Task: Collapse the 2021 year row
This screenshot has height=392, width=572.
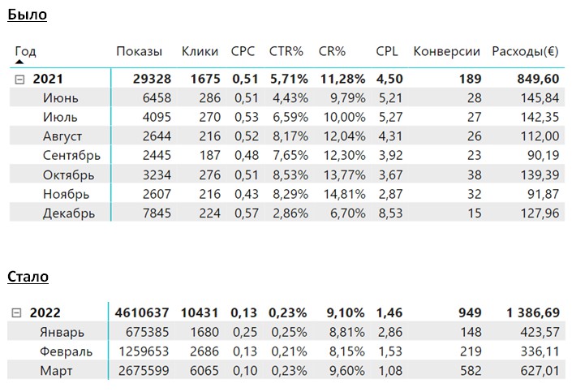Action: 19,80
